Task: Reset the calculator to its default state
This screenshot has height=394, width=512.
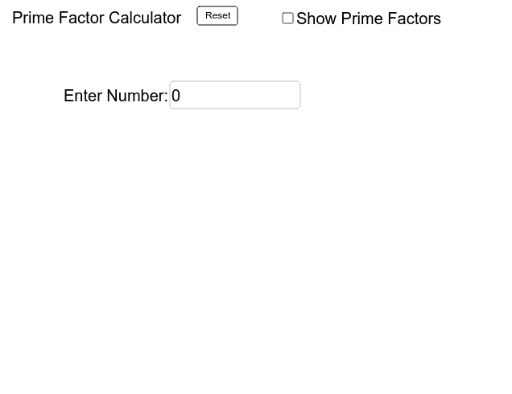Action: 217,16
